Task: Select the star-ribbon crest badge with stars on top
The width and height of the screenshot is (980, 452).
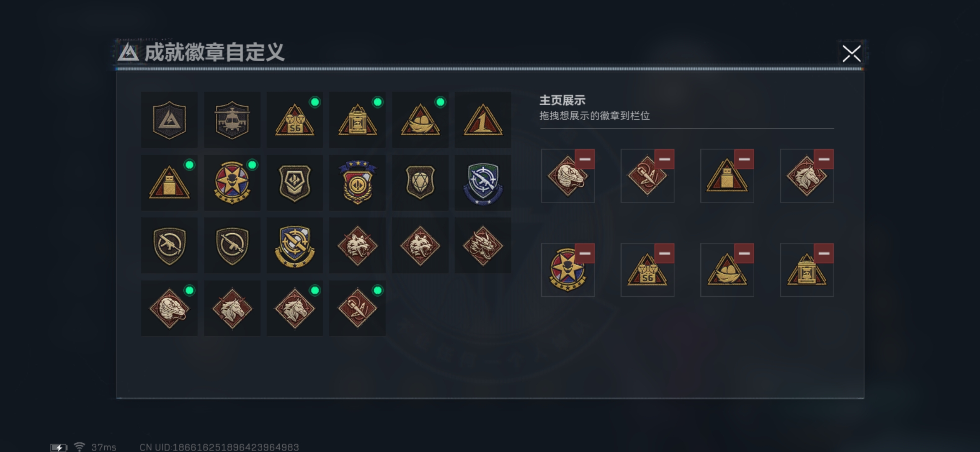Action: pyautogui.click(x=357, y=183)
